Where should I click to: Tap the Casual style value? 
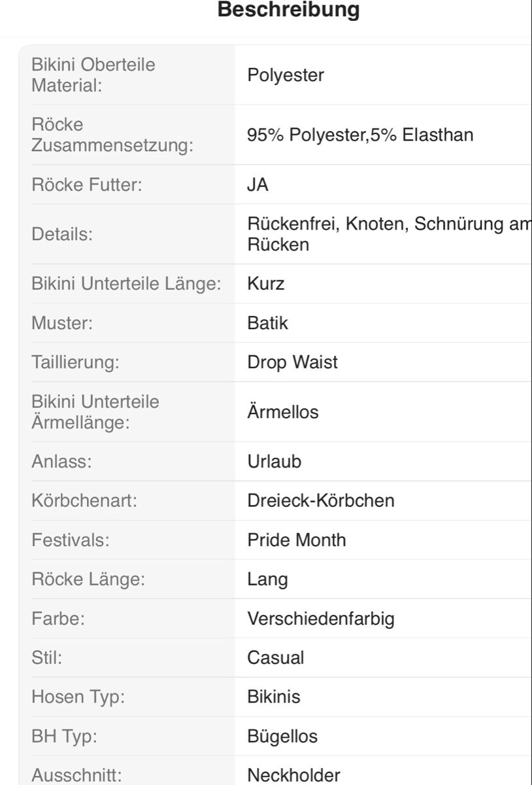coord(276,658)
